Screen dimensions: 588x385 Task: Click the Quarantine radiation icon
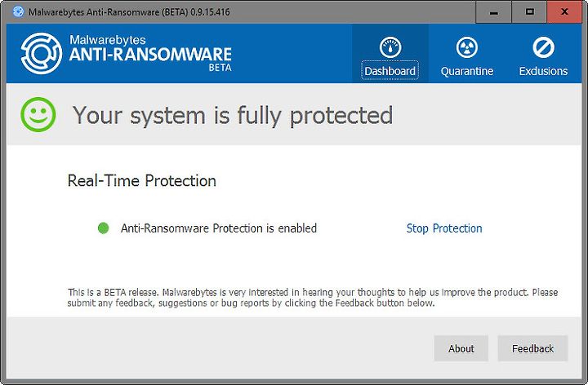[x=467, y=47]
